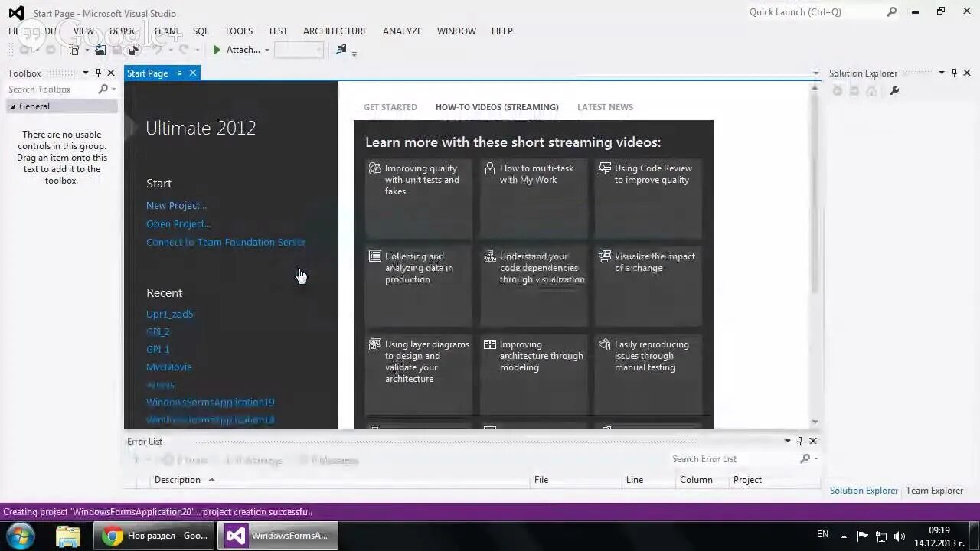Click the Error List search magnifier icon
Screen dimensions: 980x551
coord(805,459)
